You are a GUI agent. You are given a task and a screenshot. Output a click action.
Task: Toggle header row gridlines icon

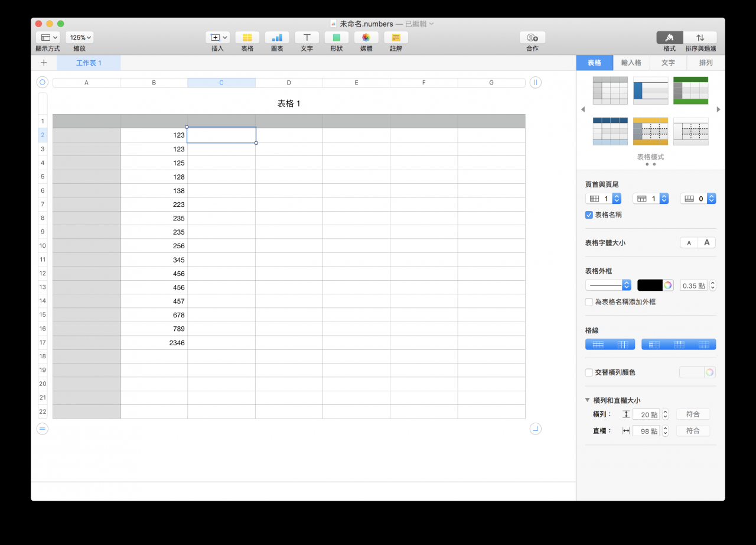coord(679,345)
